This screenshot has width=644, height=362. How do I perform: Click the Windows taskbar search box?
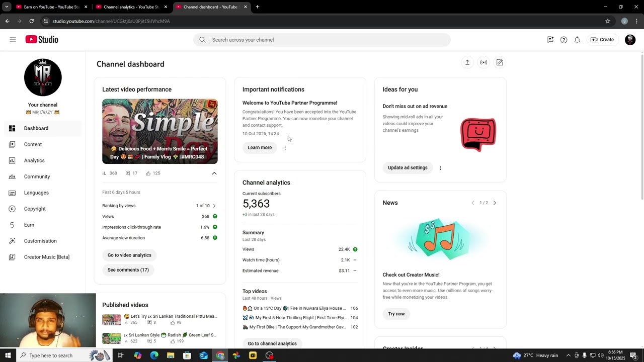[x=63, y=355]
